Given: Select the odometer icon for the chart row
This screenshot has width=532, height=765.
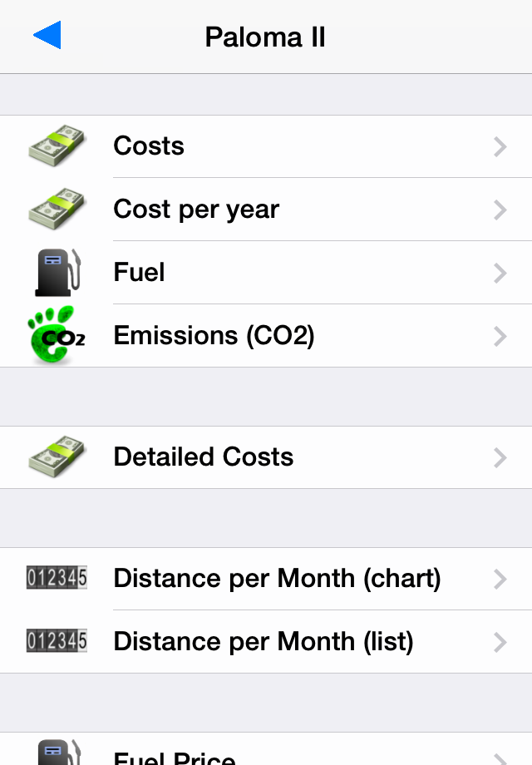Looking at the screenshot, I should tap(57, 578).
